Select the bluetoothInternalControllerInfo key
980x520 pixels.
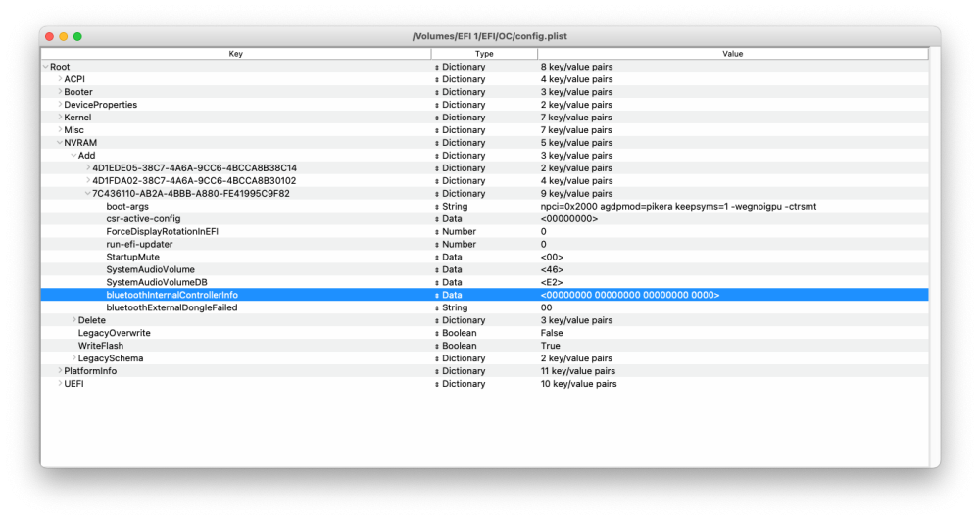click(171, 295)
